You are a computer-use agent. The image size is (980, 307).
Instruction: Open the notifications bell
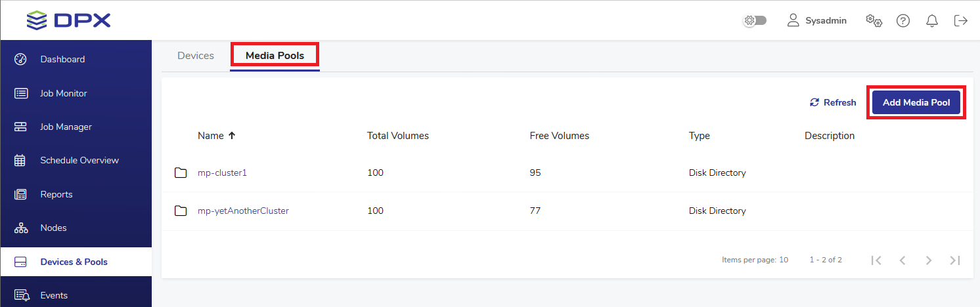(932, 20)
